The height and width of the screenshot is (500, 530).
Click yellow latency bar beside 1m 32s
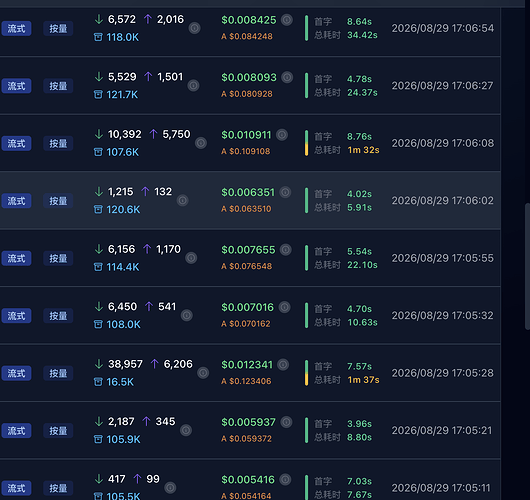(x=307, y=149)
